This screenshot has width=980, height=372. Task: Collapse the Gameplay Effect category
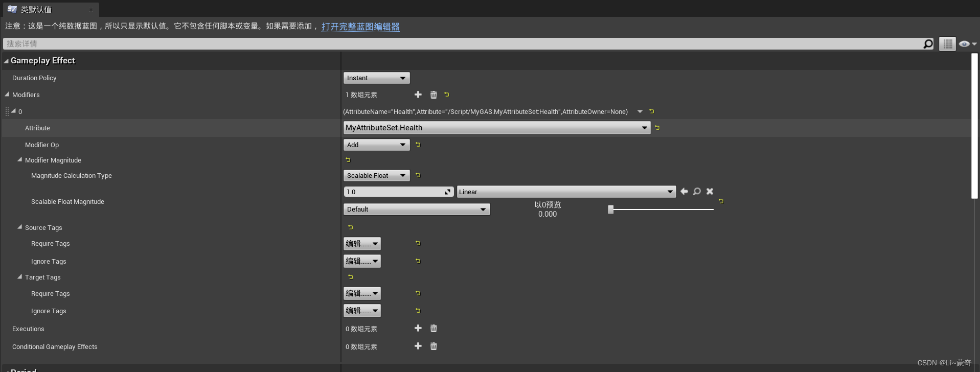(x=6, y=61)
